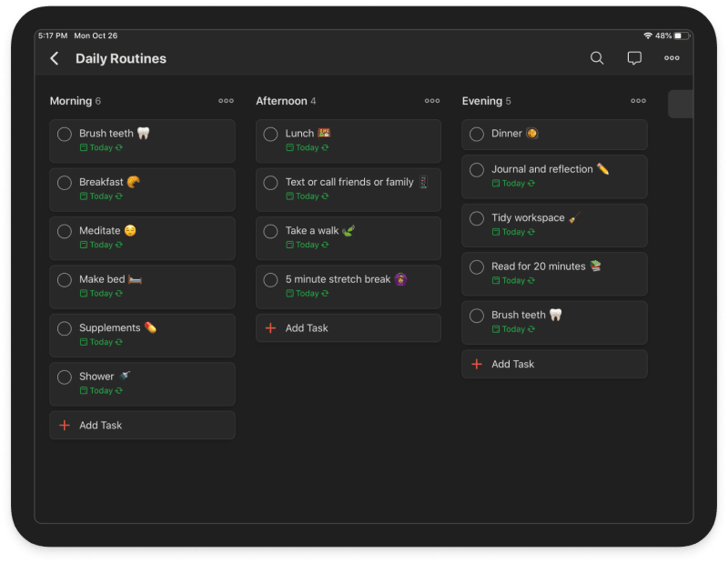The image size is (728, 563).
Task: Open the more options menu at top right
Action: (x=672, y=57)
